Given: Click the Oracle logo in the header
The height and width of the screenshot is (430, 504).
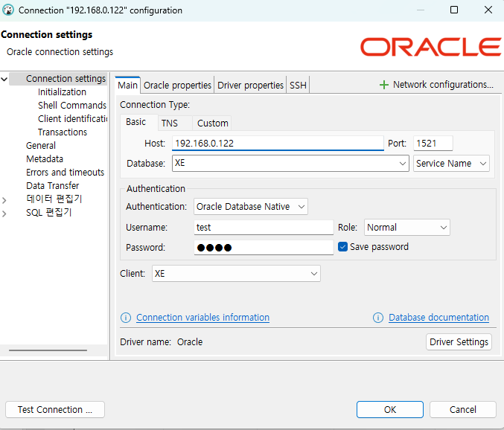Looking at the screenshot, I should (431, 47).
